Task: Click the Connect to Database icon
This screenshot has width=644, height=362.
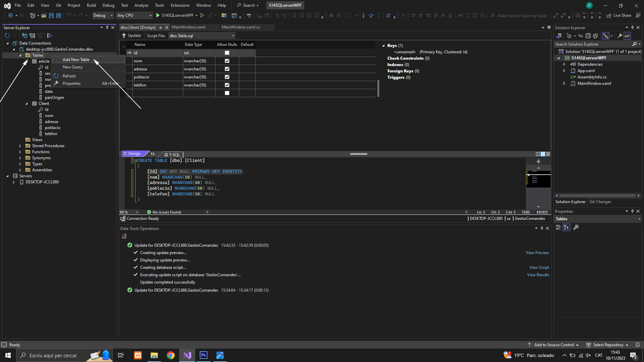Action: click(24, 36)
